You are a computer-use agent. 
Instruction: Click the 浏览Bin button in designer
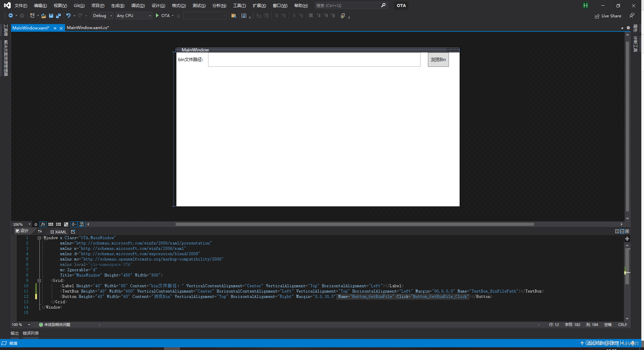438,59
